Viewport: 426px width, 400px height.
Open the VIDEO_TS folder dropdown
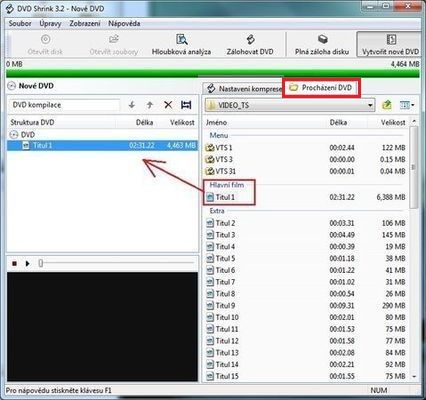[290, 105]
